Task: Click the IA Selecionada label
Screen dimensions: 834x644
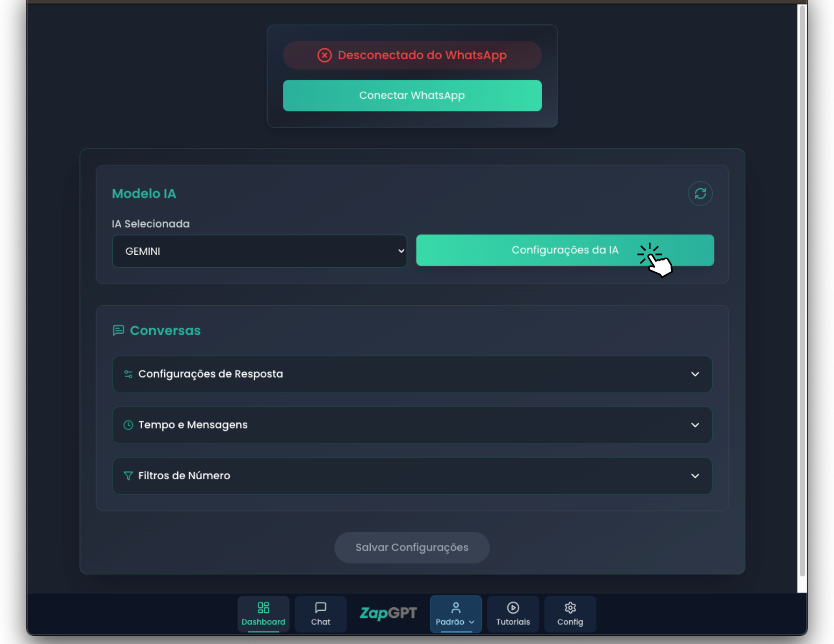Action: pyautogui.click(x=151, y=224)
